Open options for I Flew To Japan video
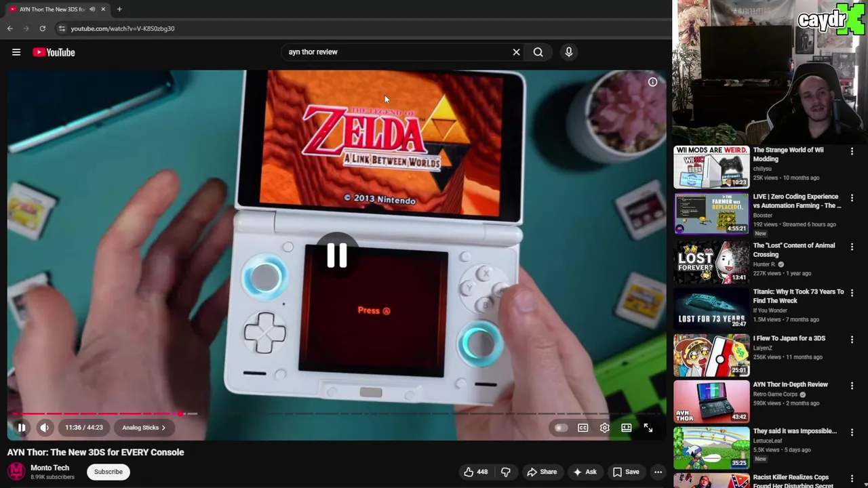This screenshot has height=488, width=868. click(852, 340)
